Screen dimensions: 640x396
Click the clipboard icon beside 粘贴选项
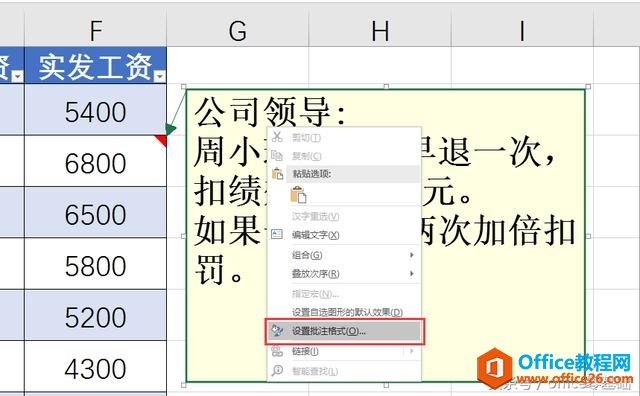(x=277, y=174)
